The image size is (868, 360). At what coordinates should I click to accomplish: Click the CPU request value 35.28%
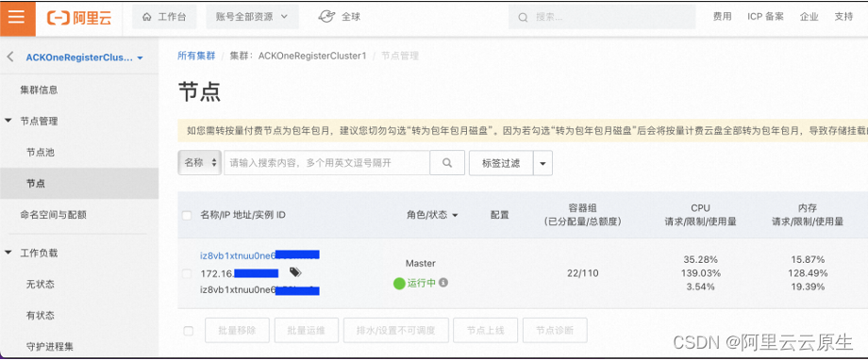(700, 259)
